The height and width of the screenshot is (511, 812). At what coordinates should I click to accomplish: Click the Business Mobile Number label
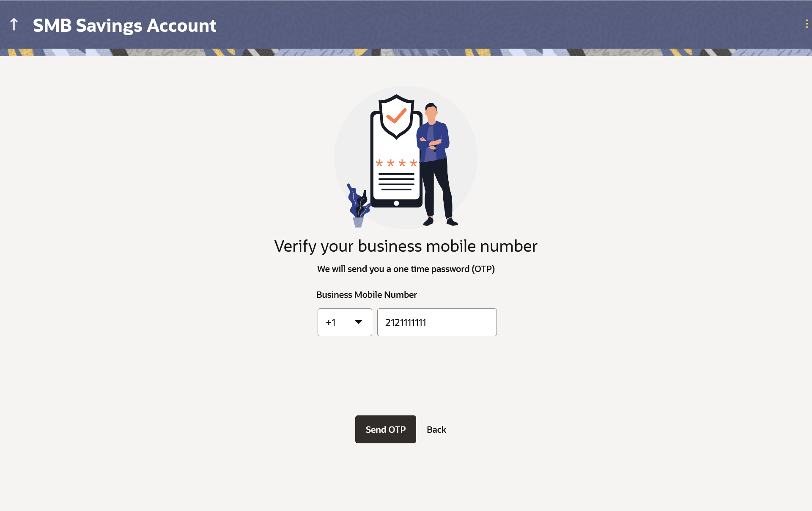(366, 295)
